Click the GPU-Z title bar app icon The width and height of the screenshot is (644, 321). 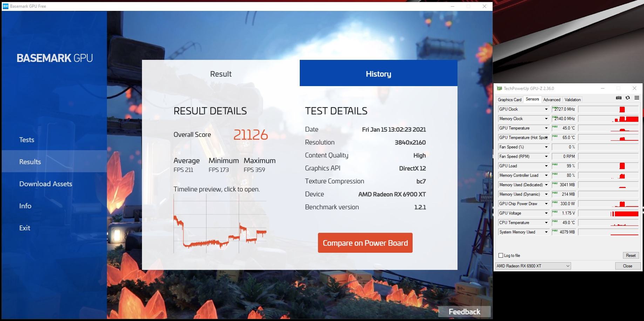(x=499, y=89)
